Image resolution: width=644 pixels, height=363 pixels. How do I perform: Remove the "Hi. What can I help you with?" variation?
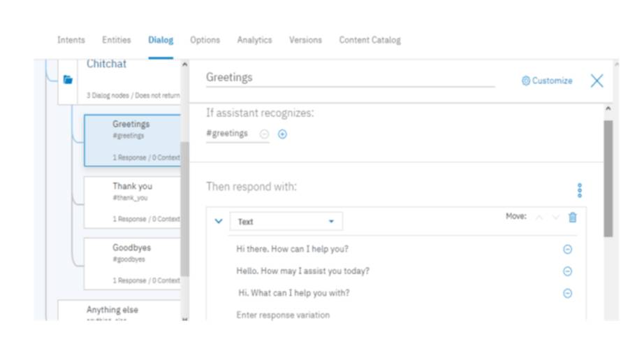567,294
